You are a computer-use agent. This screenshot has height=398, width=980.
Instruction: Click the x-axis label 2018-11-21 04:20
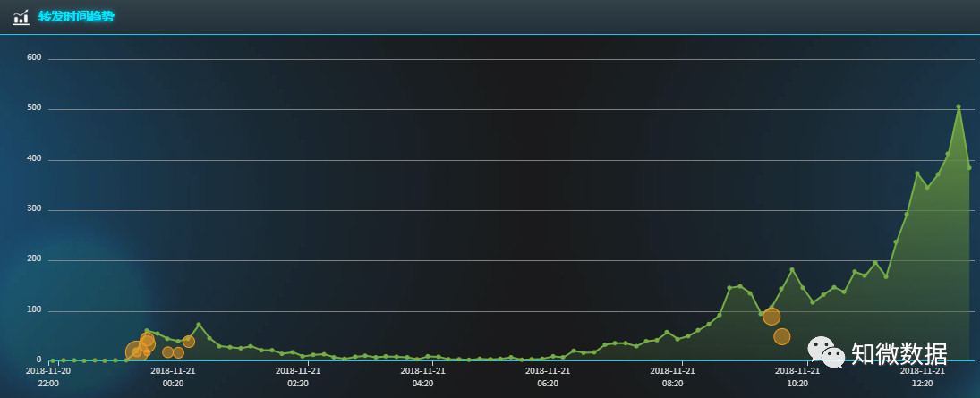pos(423,377)
